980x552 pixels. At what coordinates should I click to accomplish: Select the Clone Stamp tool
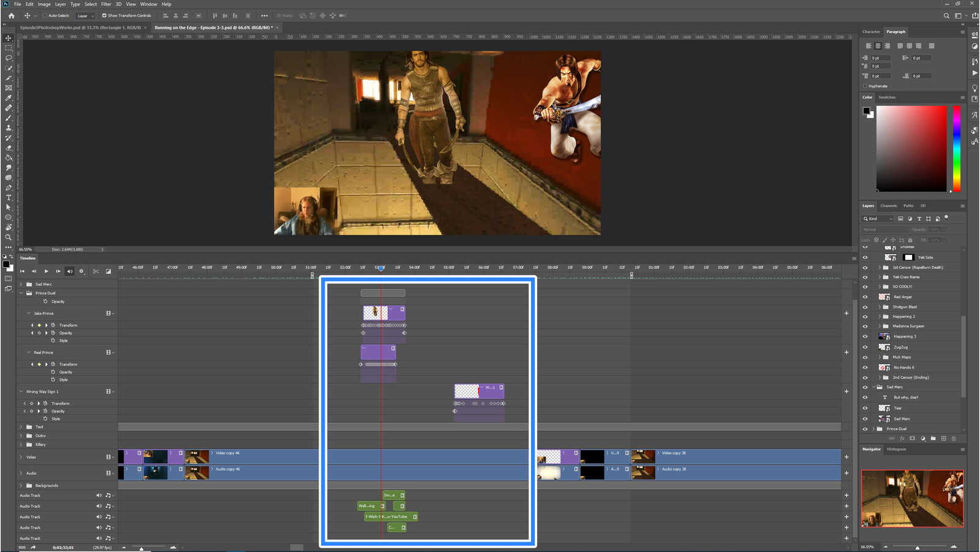(9, 127)
